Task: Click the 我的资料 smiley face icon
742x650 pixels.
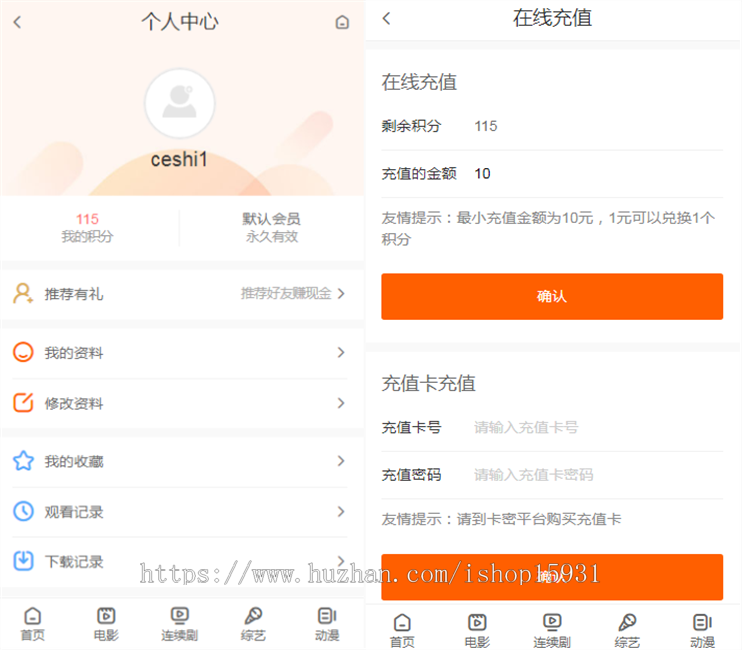Action: [23, 353]
